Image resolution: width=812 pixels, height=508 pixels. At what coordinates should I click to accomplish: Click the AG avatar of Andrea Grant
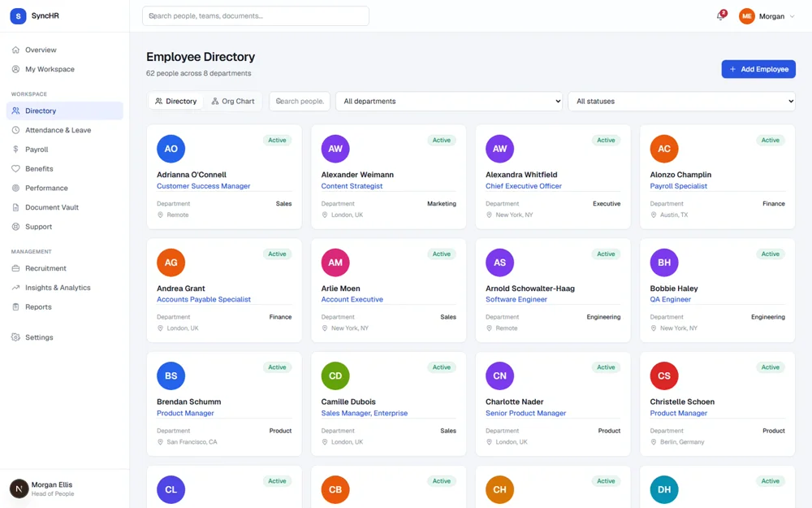tap(171, 263)
